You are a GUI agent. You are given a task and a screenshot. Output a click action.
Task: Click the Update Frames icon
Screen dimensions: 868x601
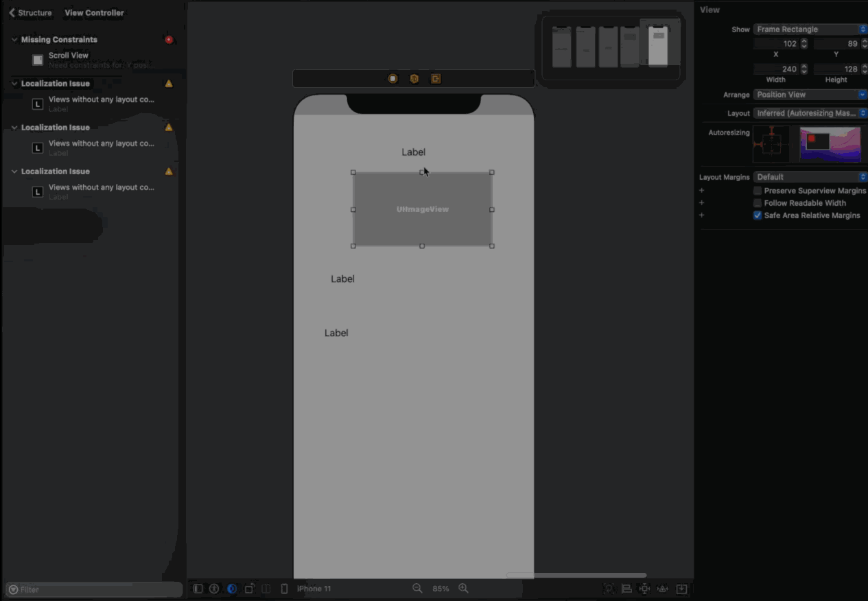pyautogui.click(x=609, y=589)
